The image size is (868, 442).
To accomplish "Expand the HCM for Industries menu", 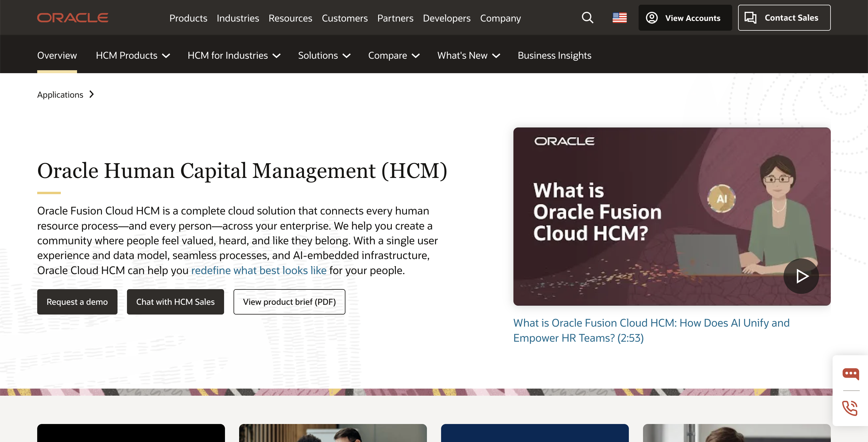I will point(234,55).
